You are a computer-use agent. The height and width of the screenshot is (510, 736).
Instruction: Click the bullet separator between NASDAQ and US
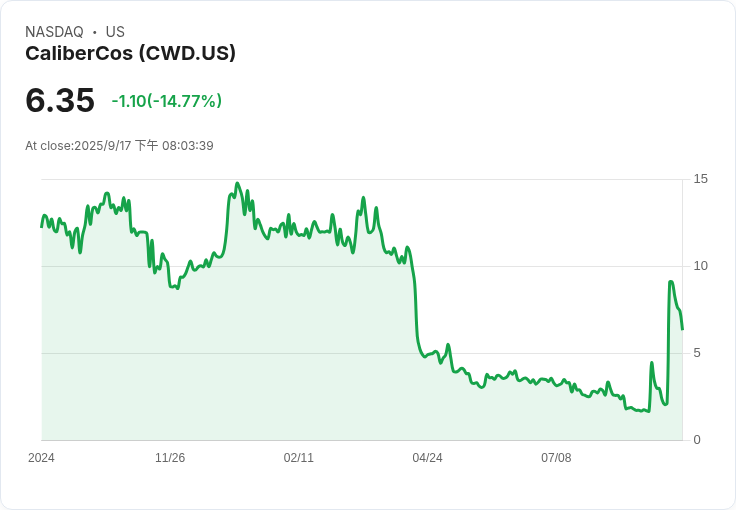click(94, 32)
